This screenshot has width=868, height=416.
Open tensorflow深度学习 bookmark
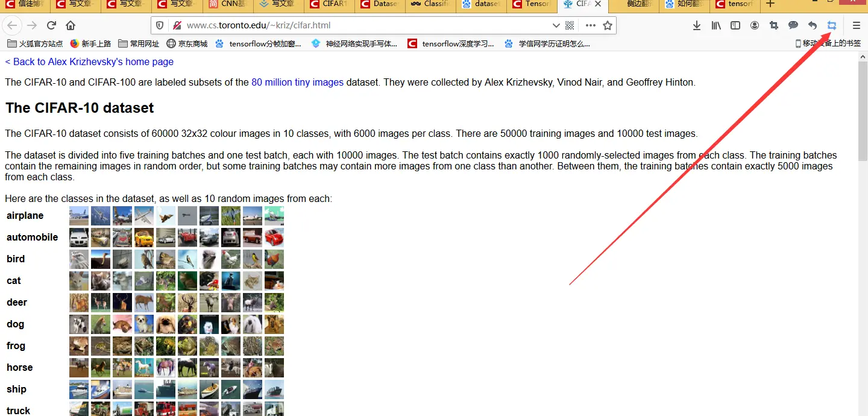point(451,43)
